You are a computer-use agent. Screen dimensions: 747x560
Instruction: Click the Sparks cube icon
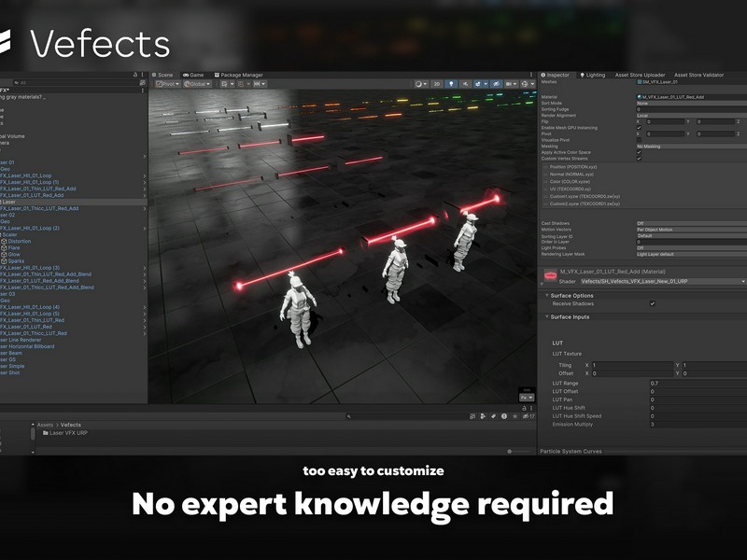pyautogui.click(x=4, y=261)
